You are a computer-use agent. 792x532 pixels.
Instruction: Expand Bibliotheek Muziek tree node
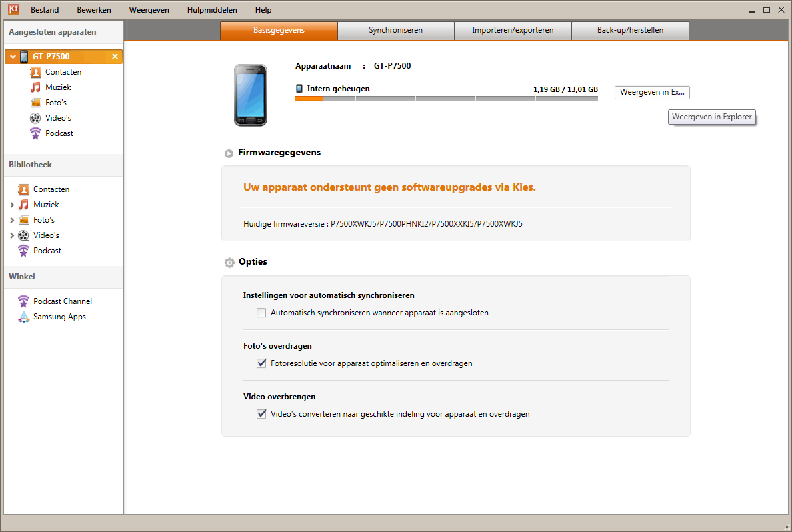click(12, 205)
